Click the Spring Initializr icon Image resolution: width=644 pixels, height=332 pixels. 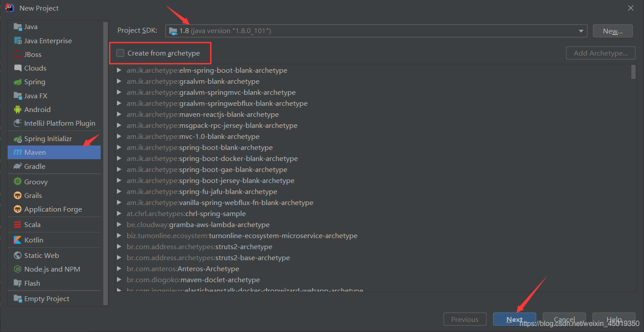tap(18, 138)
